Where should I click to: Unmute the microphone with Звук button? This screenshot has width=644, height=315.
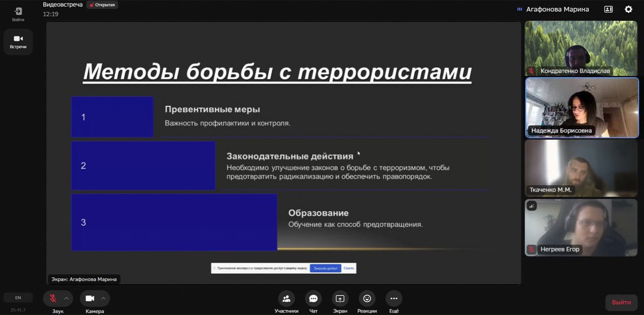coord(53,298)
